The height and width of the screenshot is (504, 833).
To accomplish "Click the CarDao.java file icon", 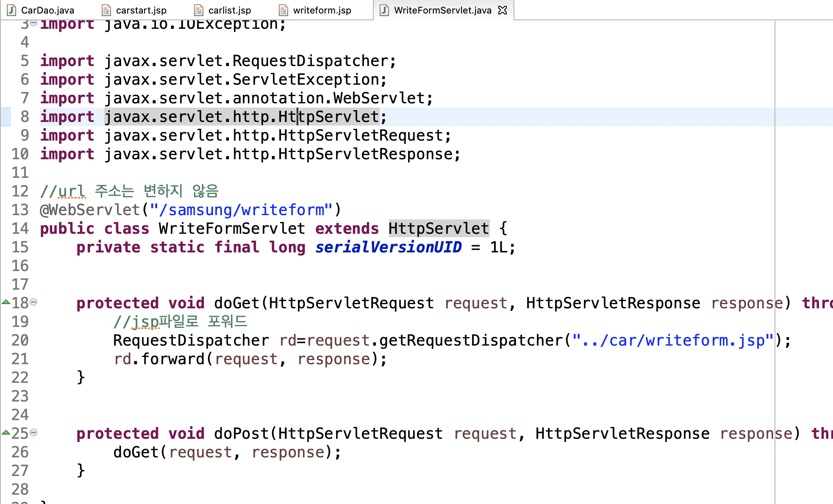I will [11, 10].
